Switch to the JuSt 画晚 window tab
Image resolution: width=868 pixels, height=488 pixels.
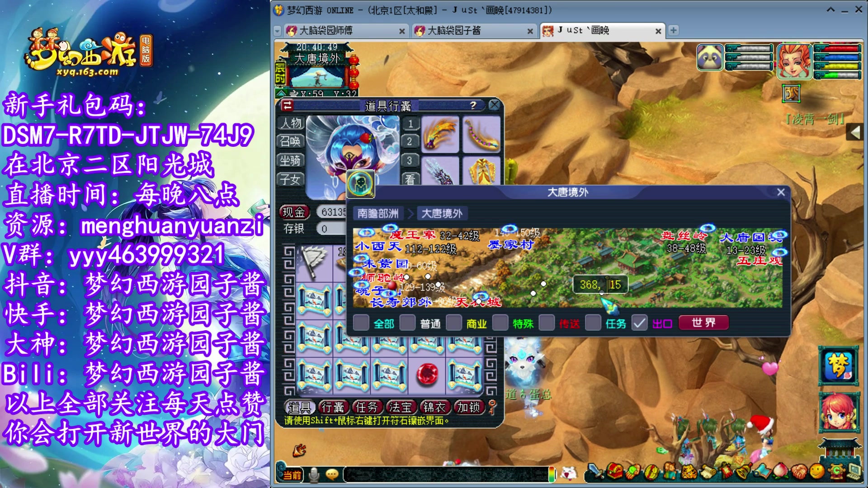click(602, 30)
